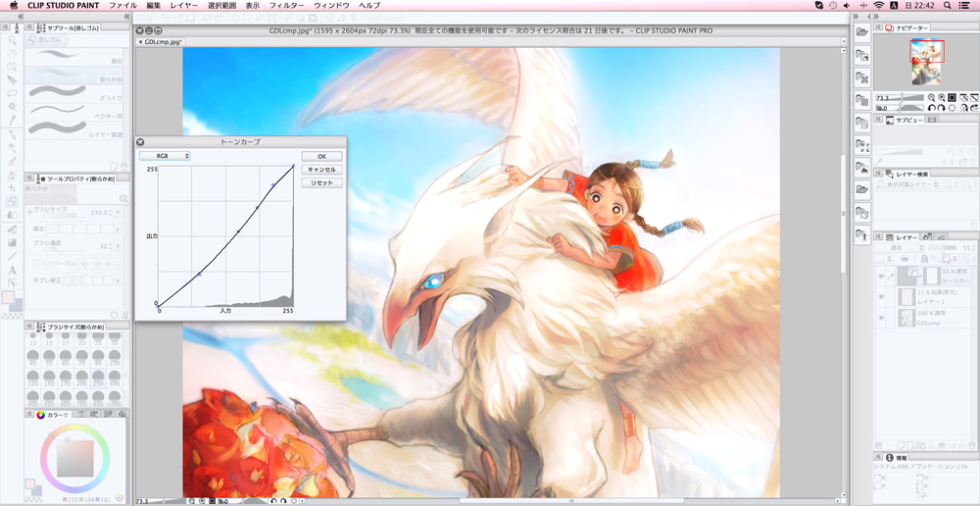Select the magnifier Zoom tool
This screenshot has height=506, width=980.
(12, 40)
